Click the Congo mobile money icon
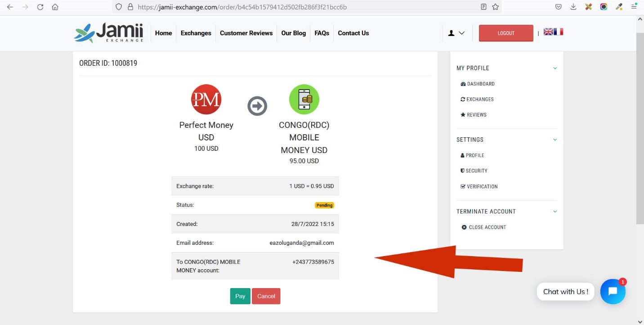This screenshot has height=325, width=644. tap(304, 99)
